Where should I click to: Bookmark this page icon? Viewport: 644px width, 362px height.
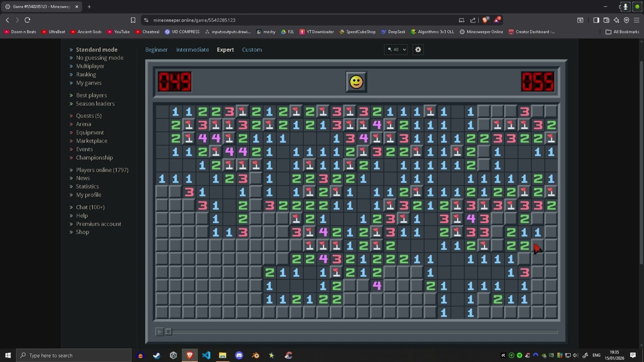click(133, 20)
